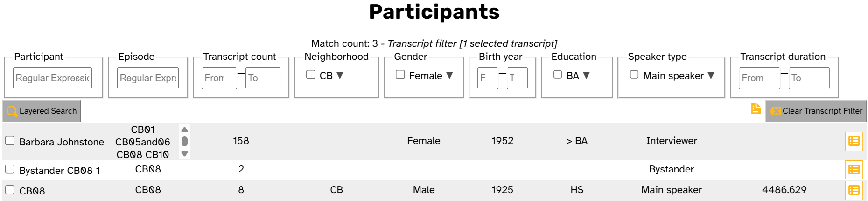Expand the Neighborhood options triangle
Screen dimensions: 868x201
pos(340,75)
